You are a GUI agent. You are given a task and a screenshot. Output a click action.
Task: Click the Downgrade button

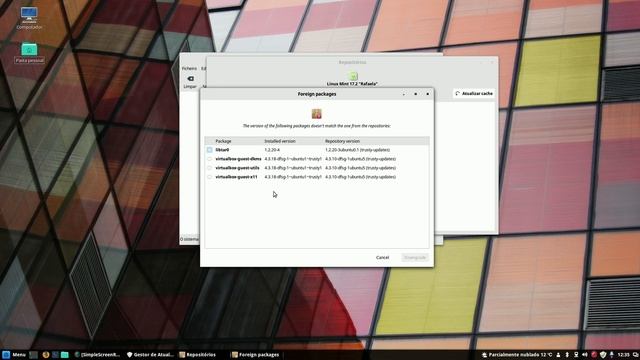pyautogui.click(x=415, y=258)
